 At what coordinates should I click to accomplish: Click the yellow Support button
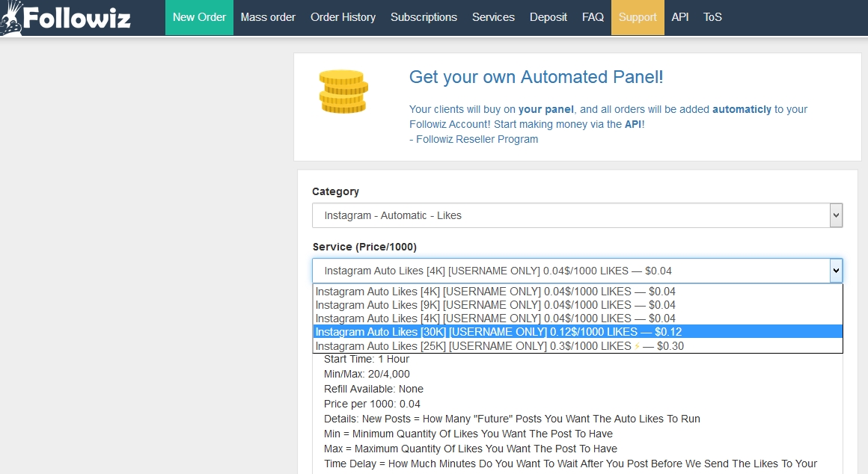pos(638,17)
